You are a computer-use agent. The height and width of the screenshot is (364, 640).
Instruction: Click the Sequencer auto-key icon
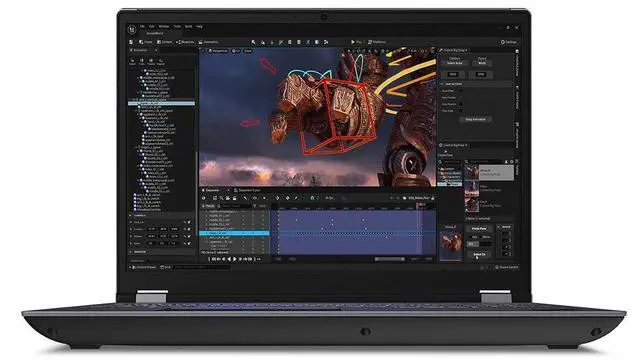click(x=287, y=198)
